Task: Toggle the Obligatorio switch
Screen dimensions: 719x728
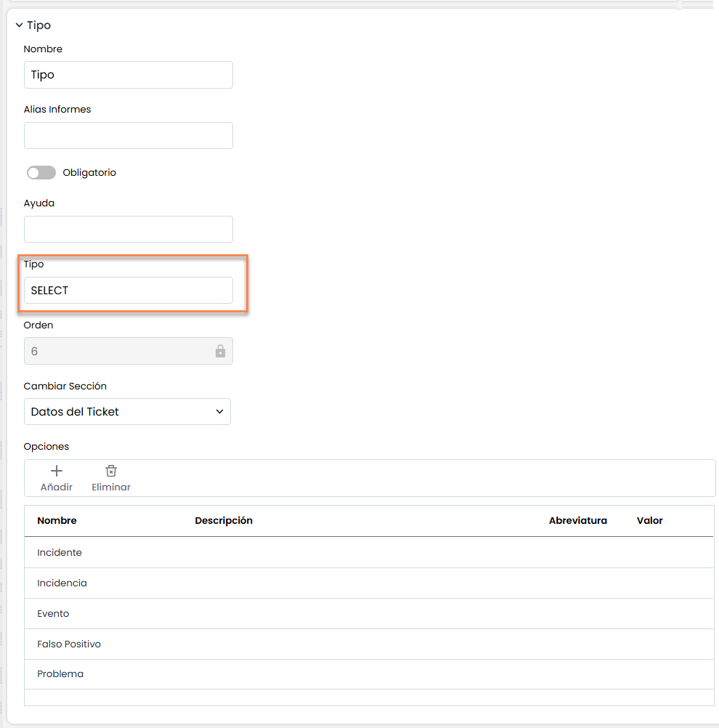Action: point(41,173)
